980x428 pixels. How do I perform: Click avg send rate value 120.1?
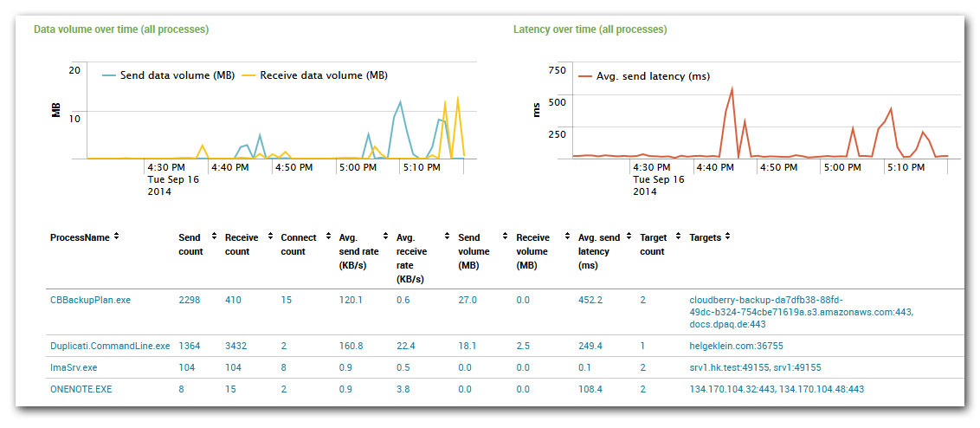[351, 301]
